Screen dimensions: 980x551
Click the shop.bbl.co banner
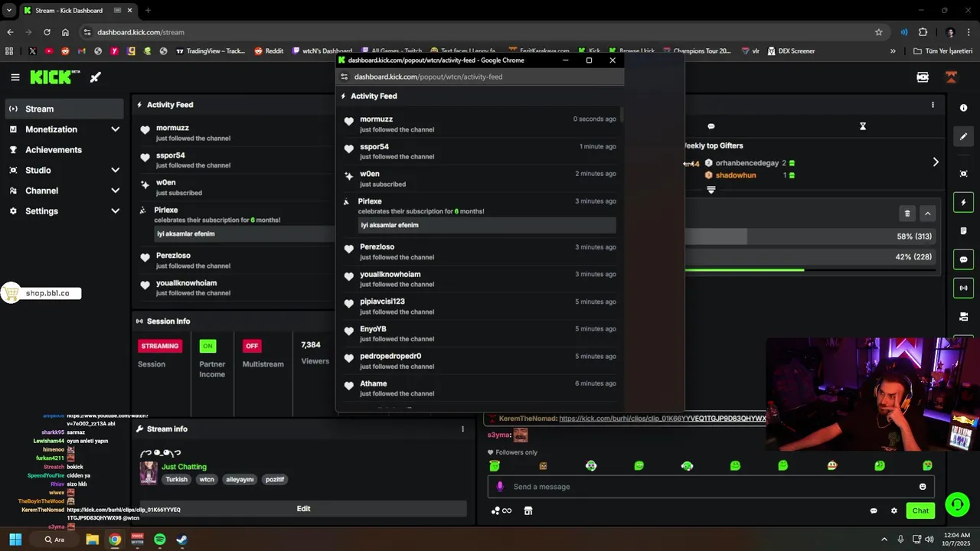point(41,293)
